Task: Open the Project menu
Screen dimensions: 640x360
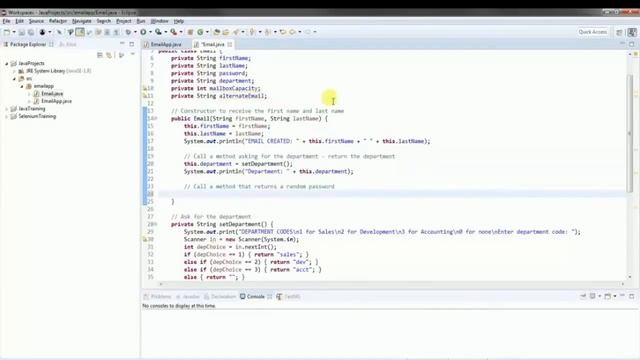Action: pyautogui.click(x=124, y=21)
